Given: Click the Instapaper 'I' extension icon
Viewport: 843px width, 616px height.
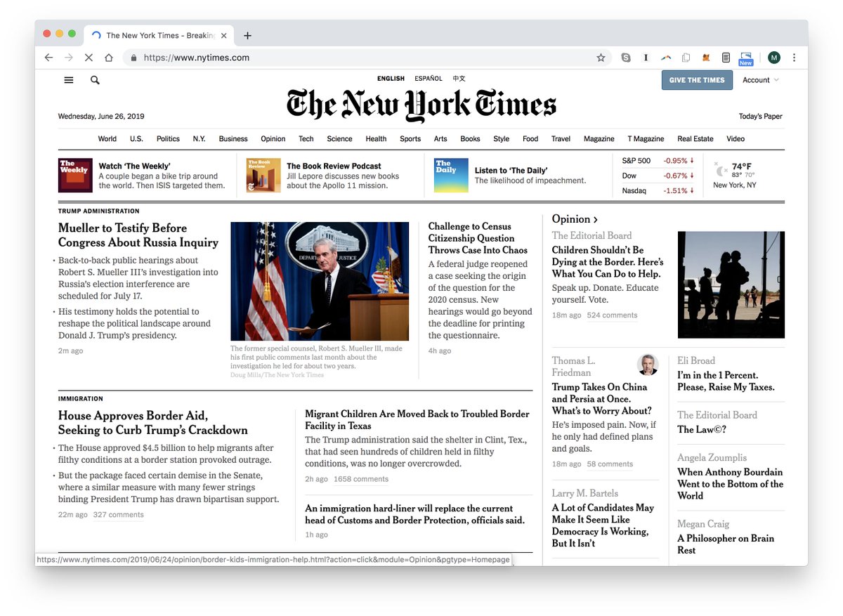Looking at the screenshot, I should point(646,58).
